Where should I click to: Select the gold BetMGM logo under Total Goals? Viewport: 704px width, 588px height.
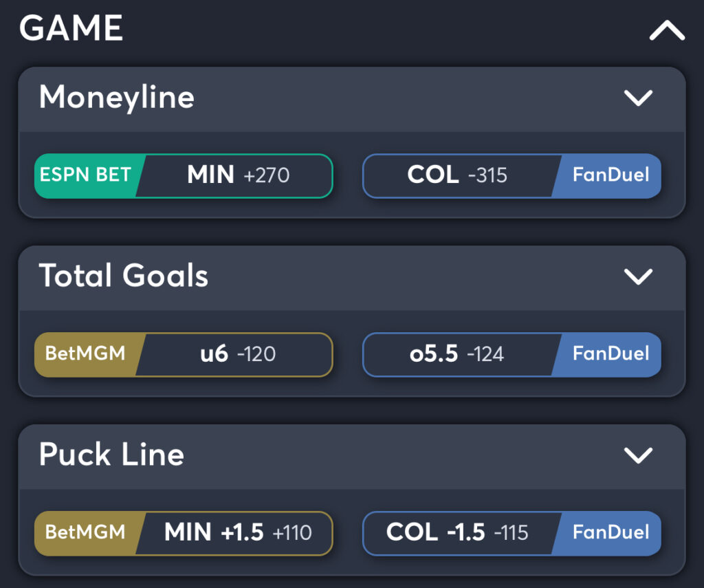[x=85, y=354]
